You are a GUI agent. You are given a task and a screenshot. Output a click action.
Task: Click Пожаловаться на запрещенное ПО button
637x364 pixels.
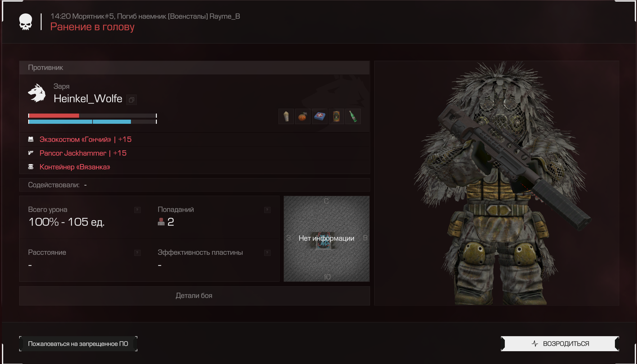pos(78,344)
